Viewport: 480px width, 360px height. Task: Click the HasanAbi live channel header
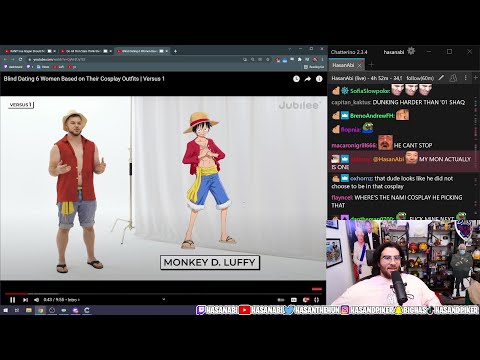coord(382,78)
